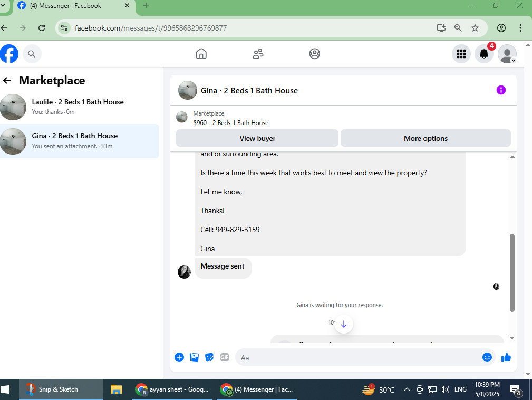Click the View buyer button
The width and height of the screenshot is (532, 400).
257,138
